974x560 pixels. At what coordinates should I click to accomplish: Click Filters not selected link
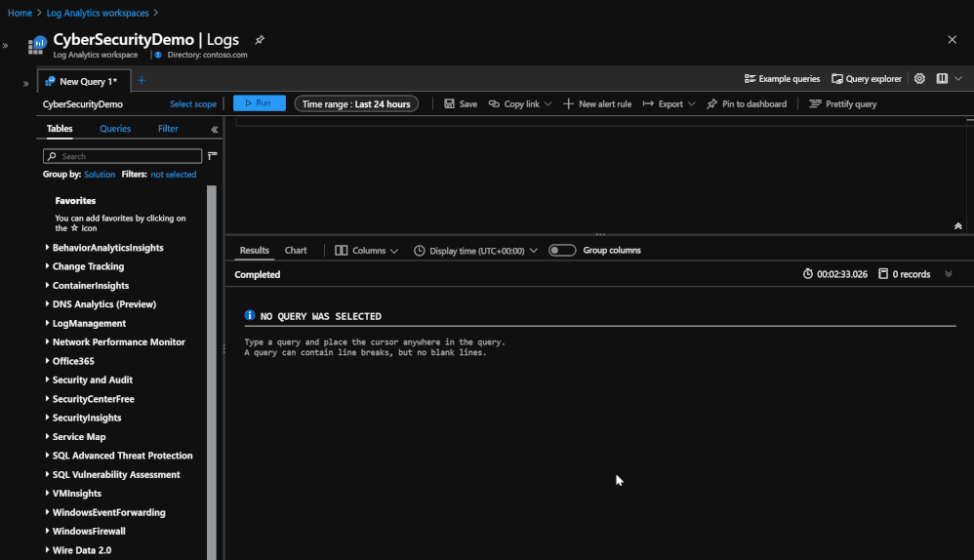pyautogui.click(x=174, y=175)
